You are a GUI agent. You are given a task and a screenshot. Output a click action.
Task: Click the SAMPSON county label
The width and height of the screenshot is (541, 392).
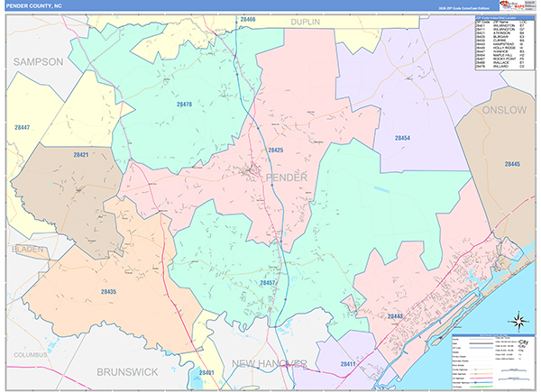coord(38,62)
